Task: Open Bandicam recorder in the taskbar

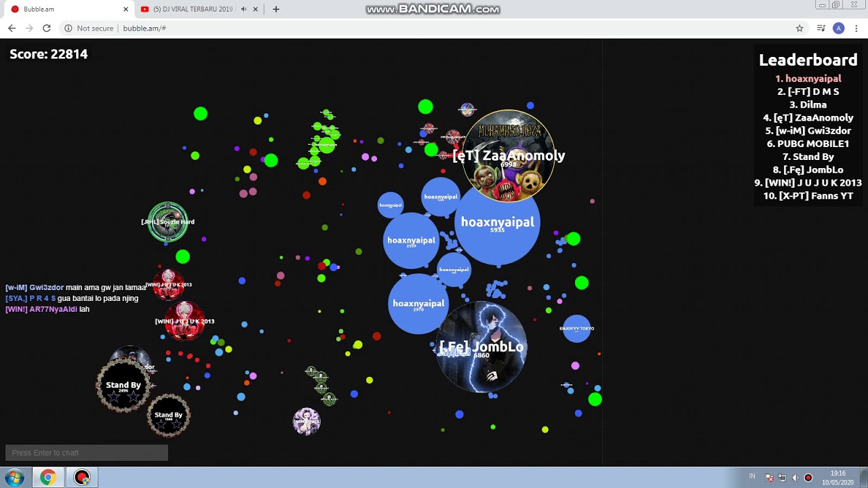Action: tap(82, 477)
